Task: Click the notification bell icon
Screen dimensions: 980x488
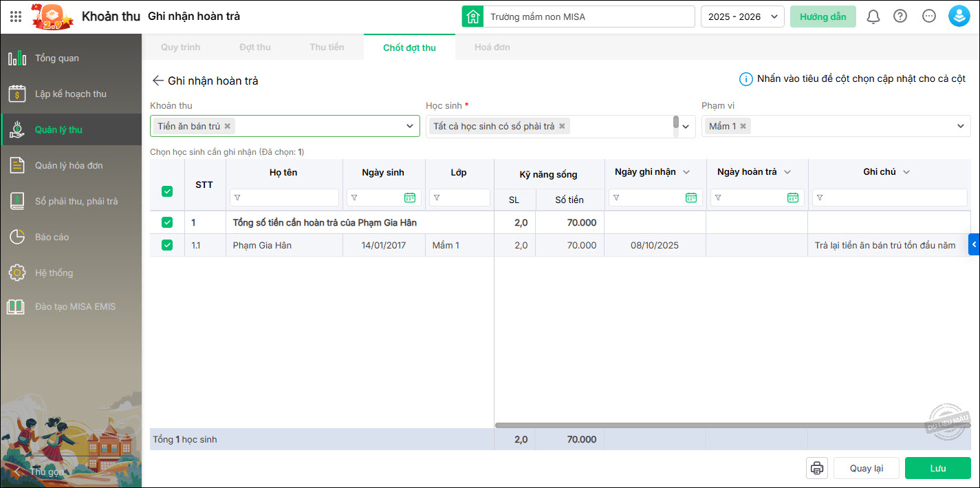Action: click(x=873, y=17)
